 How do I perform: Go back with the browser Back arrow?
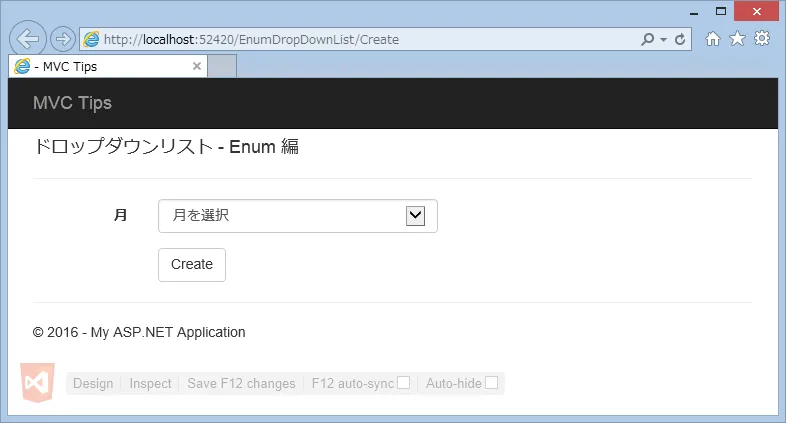(x=28, y=39)
